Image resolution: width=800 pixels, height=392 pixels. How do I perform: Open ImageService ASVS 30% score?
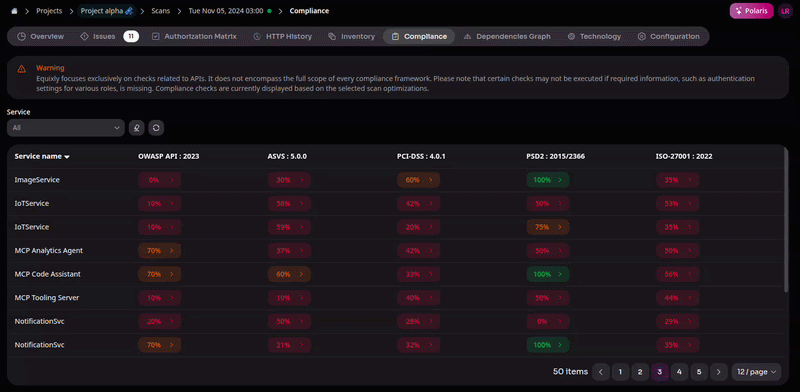coord(289,180)
